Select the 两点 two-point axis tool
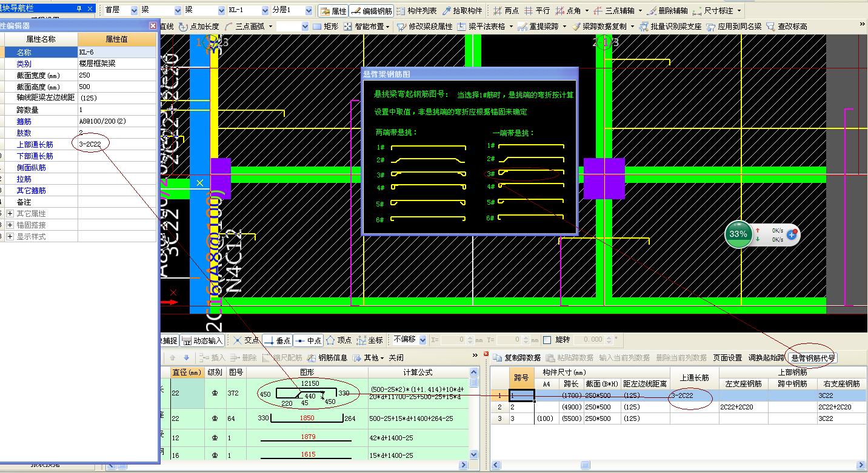 (506, 11)
